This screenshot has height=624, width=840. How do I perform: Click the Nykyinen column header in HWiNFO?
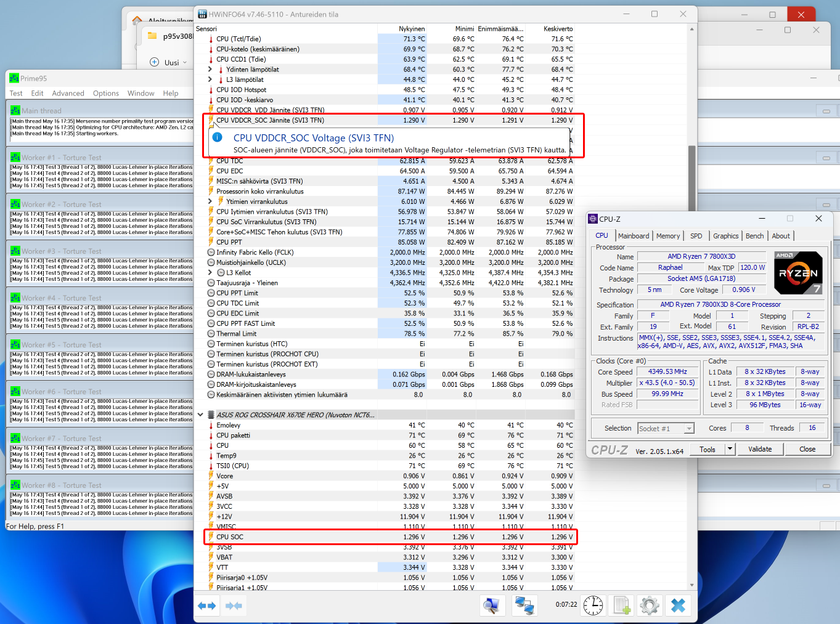pyautogui.click(x=402, y=29)
